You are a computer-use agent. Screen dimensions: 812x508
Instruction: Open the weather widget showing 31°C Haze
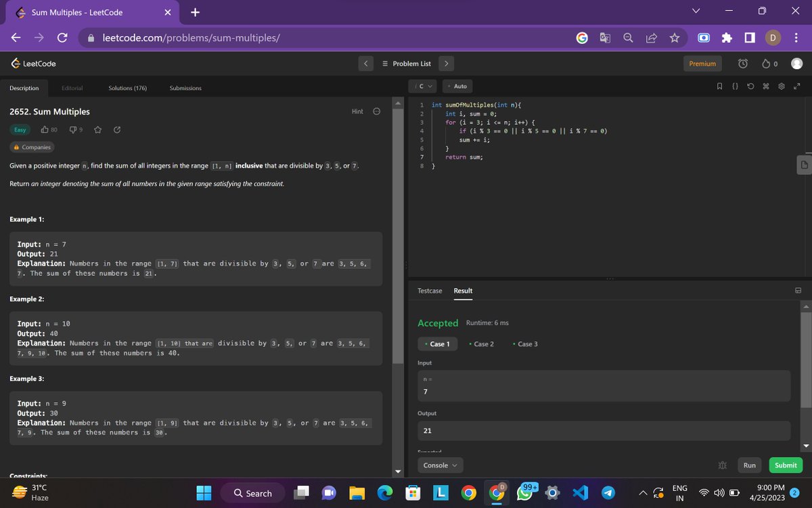coord(30,492)
